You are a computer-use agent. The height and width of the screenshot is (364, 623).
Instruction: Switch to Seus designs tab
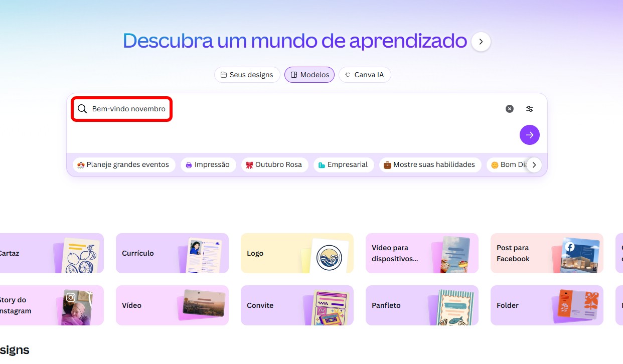click(247, 75)
